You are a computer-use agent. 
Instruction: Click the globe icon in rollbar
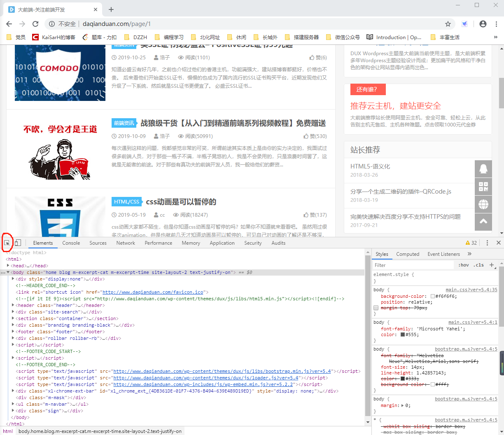pyautogui.click(x=483, y=204)
